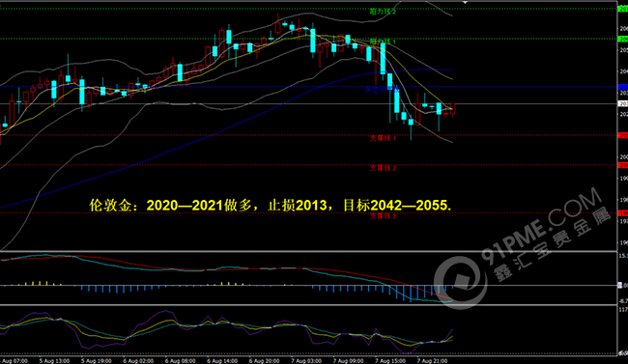Click the 7 Aug 15:00 time label

[x=390, y=361]
